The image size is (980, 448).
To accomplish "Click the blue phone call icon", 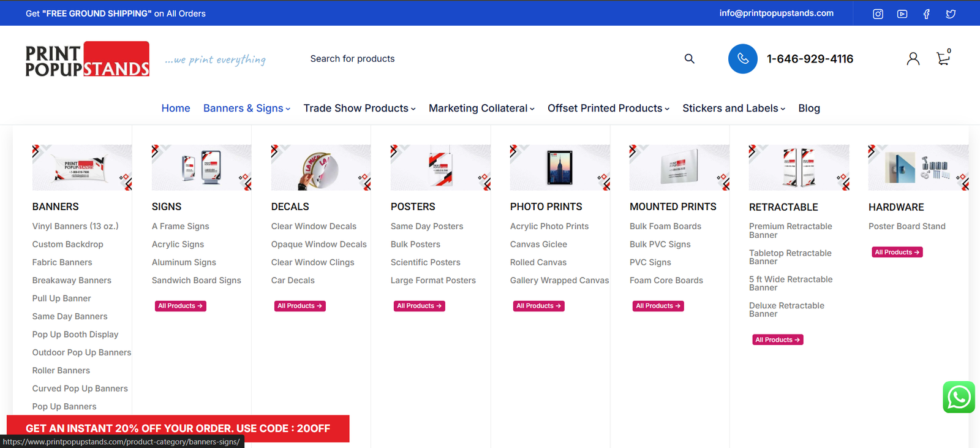I will pyautogui.click(x=743, y=59).
